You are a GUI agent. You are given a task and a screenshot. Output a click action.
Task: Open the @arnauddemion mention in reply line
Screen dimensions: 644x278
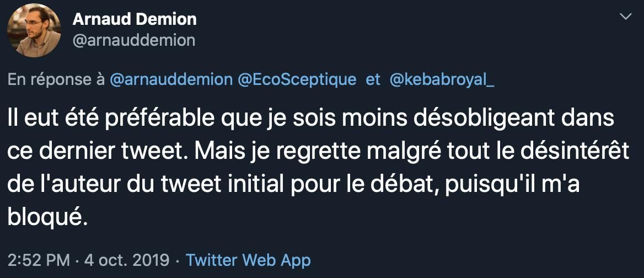coord(171,79)
